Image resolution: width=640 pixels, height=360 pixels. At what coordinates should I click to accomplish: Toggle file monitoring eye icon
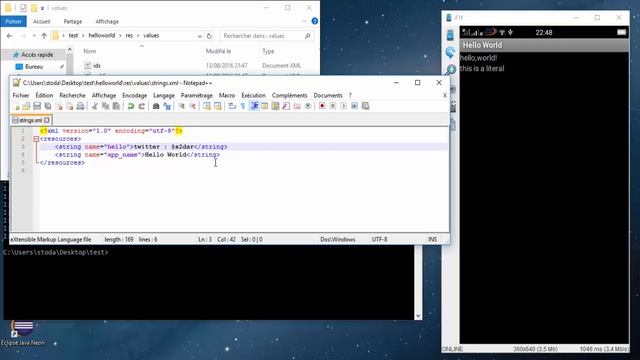tap(308, 106)
